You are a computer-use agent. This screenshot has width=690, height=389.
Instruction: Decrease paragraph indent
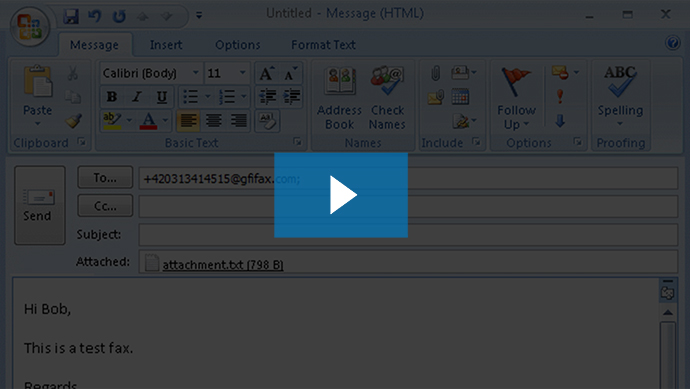coord(267,97)
